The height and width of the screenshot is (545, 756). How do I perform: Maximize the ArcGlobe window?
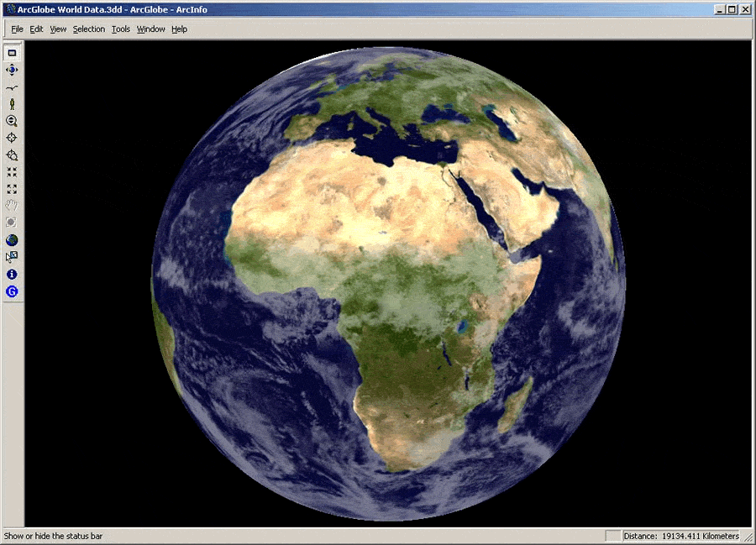pyautogui.click(x=732, y=9)
